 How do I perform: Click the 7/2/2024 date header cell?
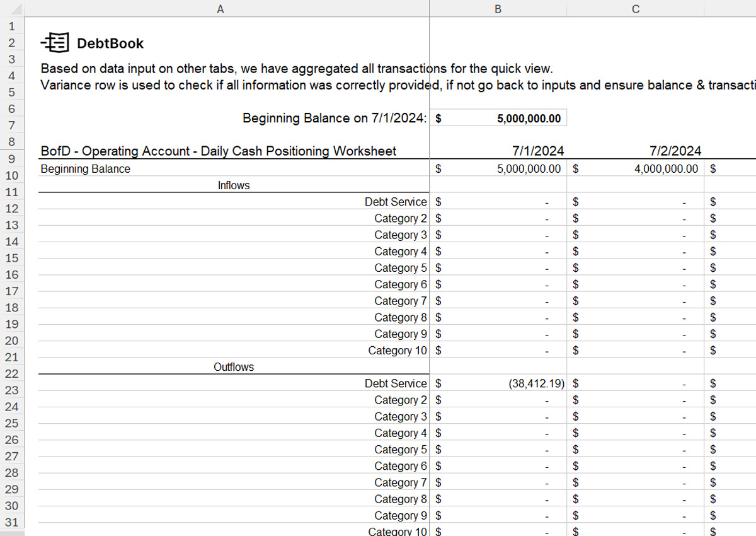tap(675, 151)
